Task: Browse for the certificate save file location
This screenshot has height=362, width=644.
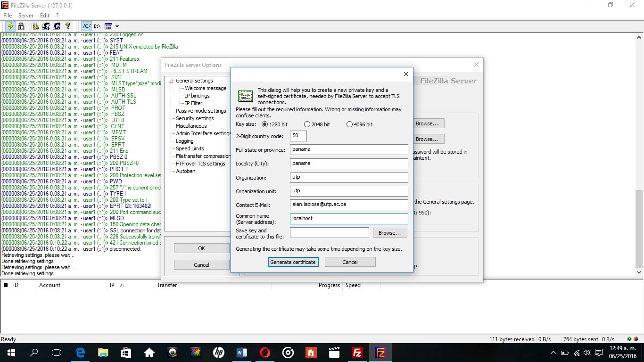Action: tap(389, 232)
